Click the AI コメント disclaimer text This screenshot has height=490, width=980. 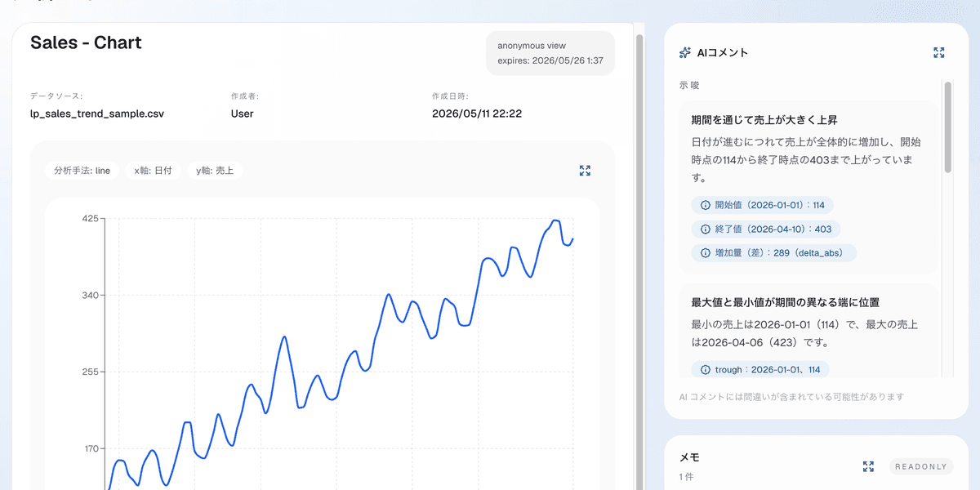point(791,397)
